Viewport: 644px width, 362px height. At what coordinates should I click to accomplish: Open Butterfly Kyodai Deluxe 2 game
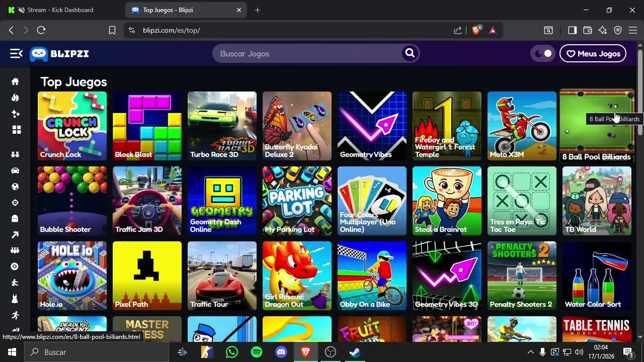coord(297,126)
